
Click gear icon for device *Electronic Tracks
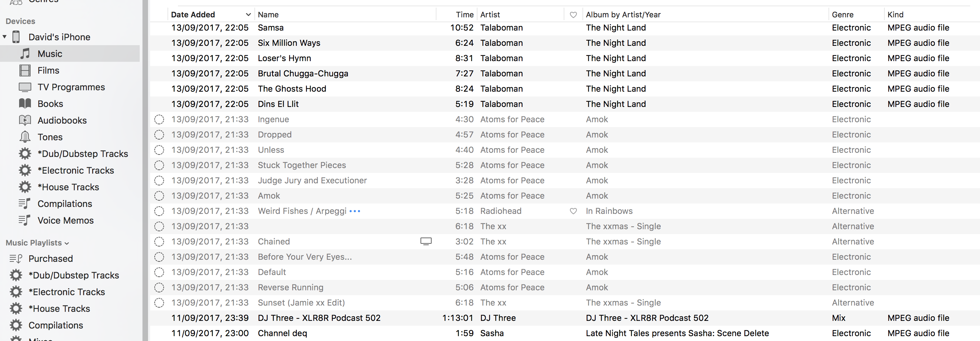pyautogui.click(x=25, y=170)
